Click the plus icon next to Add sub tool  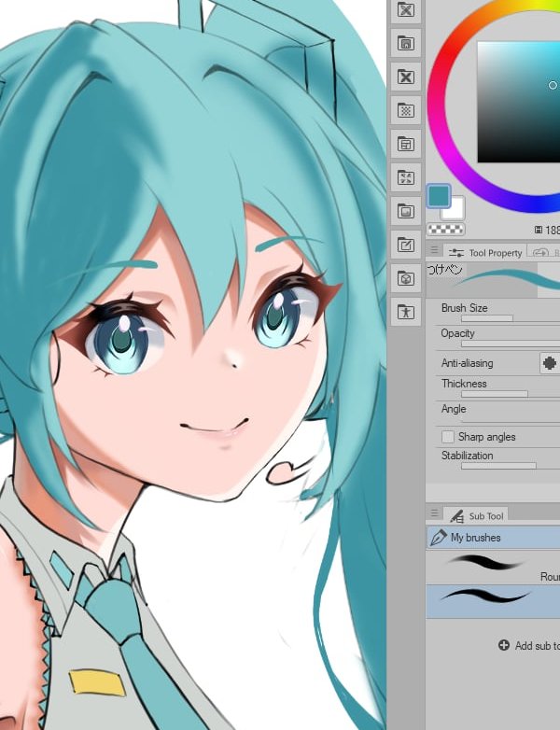(x=504, y=645)
